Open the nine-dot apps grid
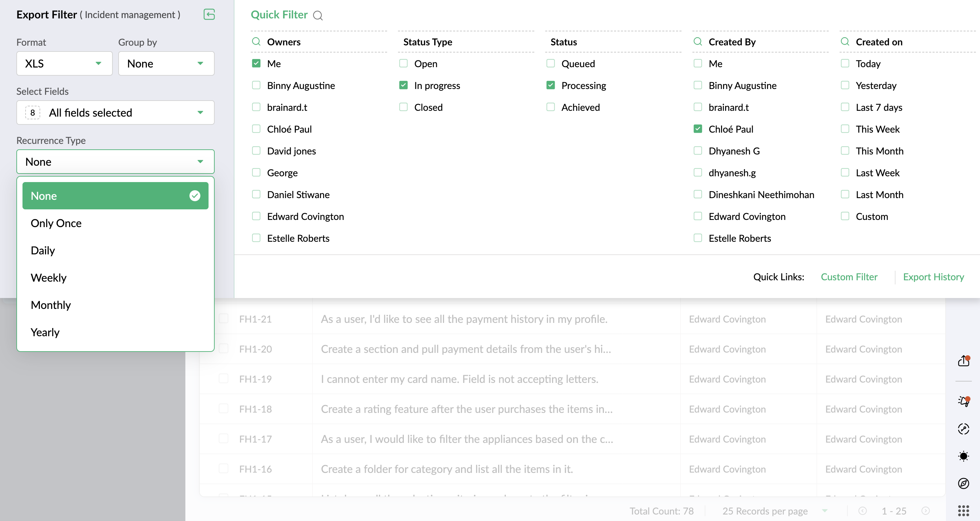The image size is (980, 521). coord(963,510)
